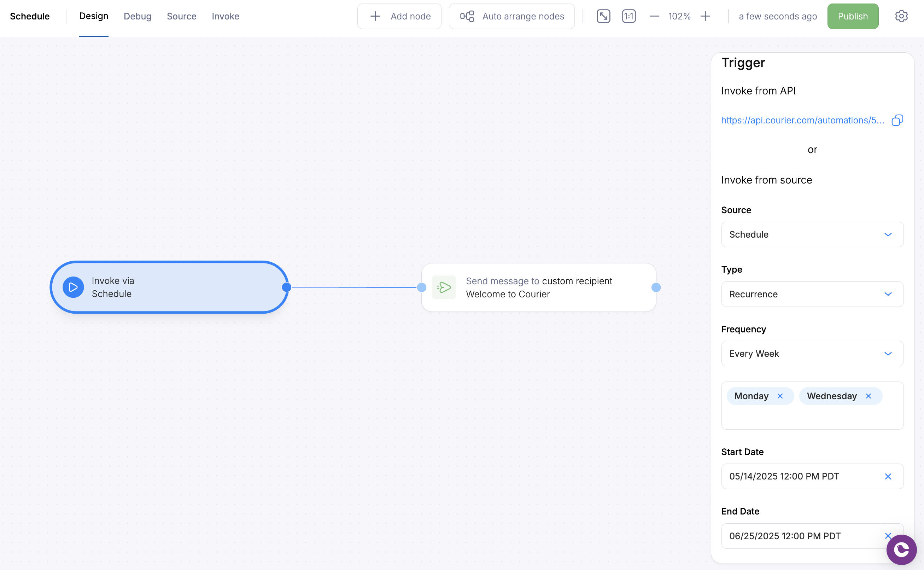Open settings gear icon

pos(901,16)
